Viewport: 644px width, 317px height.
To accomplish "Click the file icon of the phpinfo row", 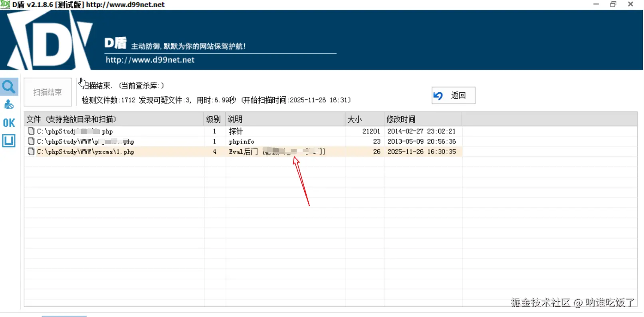I will [31, 141].
